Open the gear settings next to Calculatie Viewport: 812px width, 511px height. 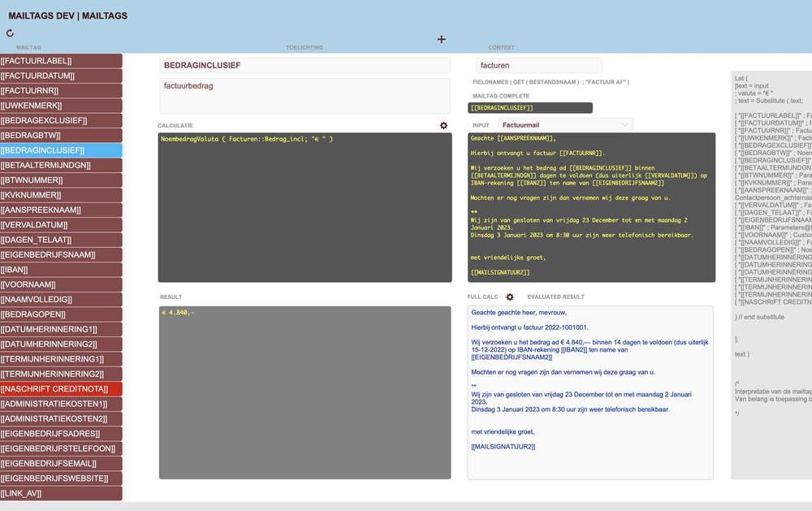pyautogui.click(x=443, y=125)
